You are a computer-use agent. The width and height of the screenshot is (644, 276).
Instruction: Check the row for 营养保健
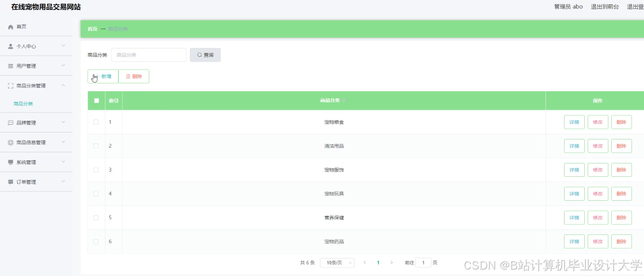pos(96,217)
